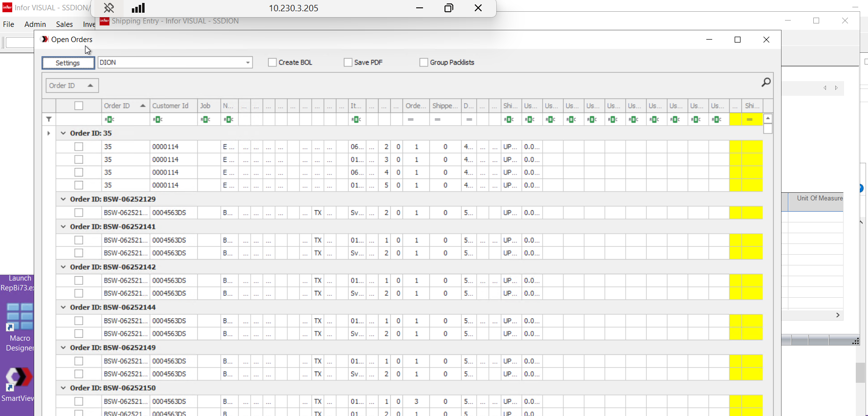Tick the Create BOL checkbox
This screenshot has height=416, width=868.
pyautogui.click(x=273, y=63)
